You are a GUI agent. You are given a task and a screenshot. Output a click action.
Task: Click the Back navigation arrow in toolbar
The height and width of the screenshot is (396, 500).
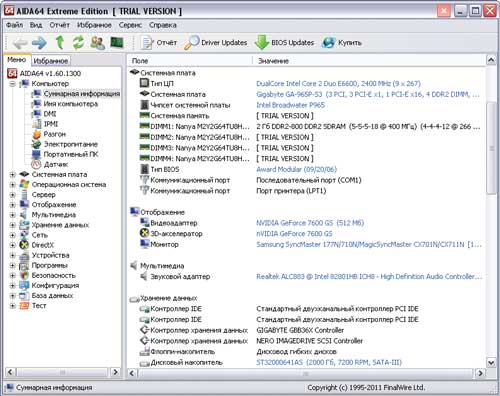point(20,43)
